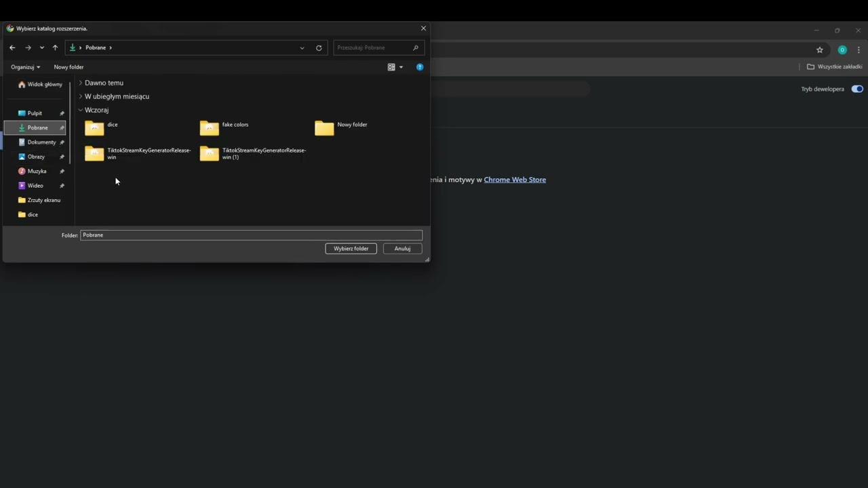
Task: Open Chrome profile avatar
Action: [x=842, y=49]
